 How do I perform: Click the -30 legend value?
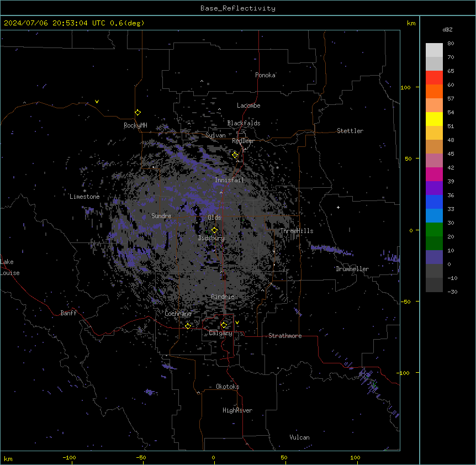(x=452, y=292)
